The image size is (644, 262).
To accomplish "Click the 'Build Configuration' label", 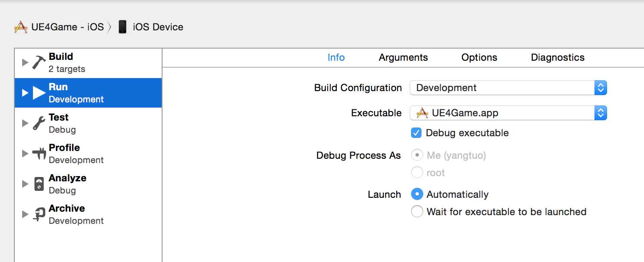I will point(358,88).
